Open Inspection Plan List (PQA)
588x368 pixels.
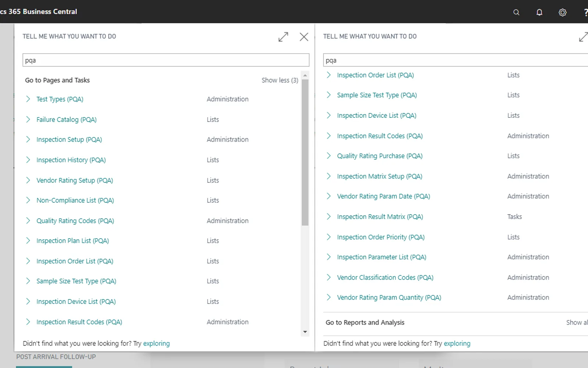(72, 241)
